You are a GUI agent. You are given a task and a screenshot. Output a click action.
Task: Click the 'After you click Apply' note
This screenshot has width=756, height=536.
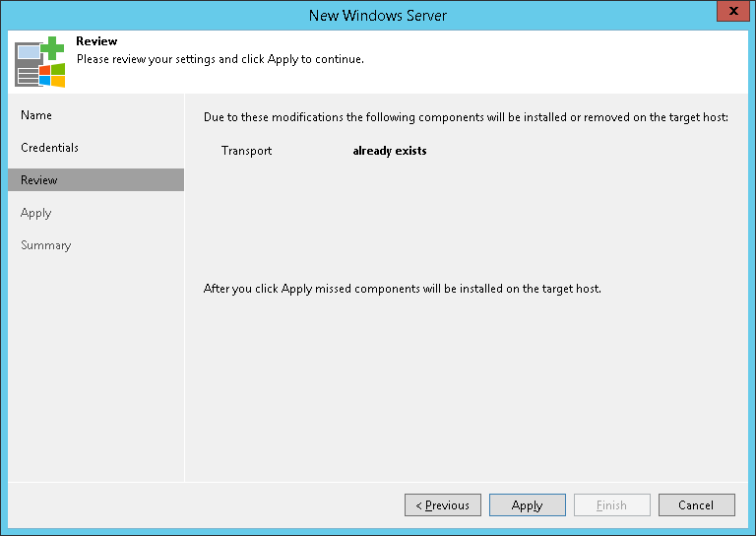[402, 289]
